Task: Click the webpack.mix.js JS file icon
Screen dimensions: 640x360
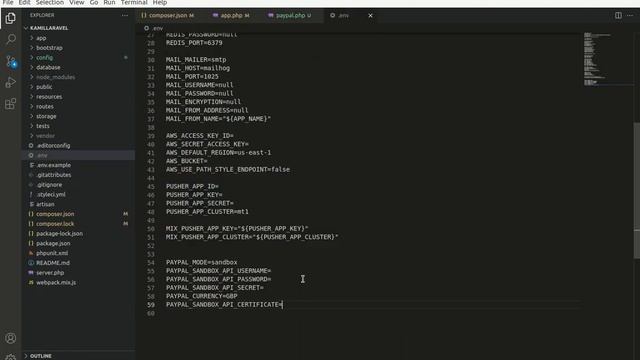Action: pos(31,282)
